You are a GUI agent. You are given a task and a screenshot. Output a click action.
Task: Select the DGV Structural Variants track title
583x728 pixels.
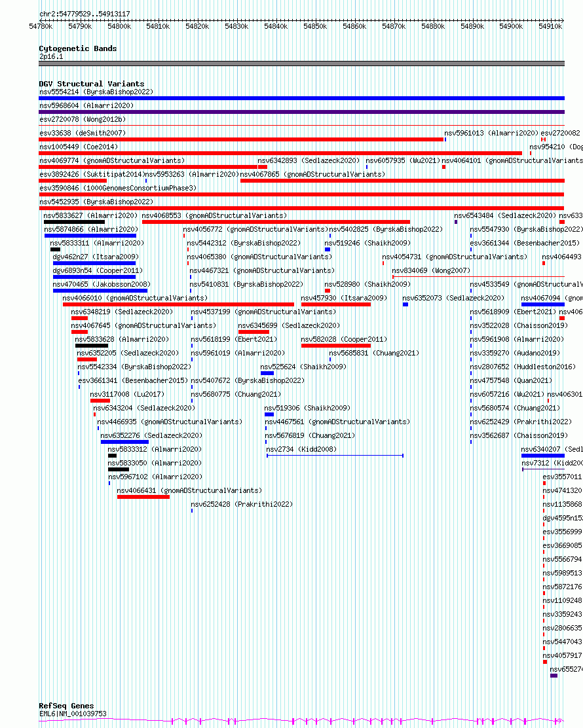tap(92, 84)
